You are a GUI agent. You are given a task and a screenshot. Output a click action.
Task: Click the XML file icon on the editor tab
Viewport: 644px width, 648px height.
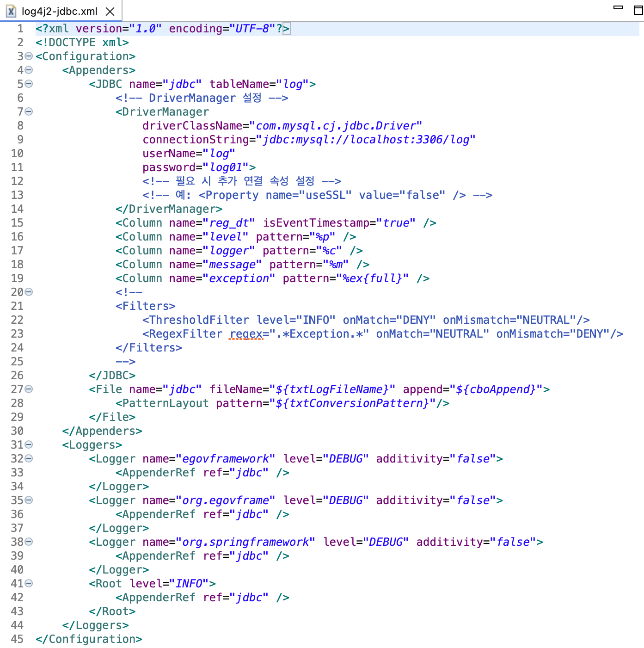tap(10, 11)
